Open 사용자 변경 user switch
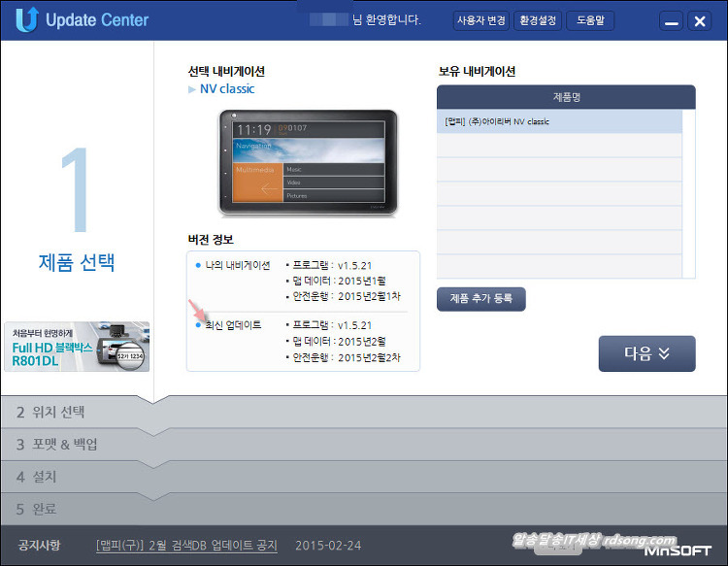Image resolution: width=728 pixels, height=566 pixels. (481, 21)
